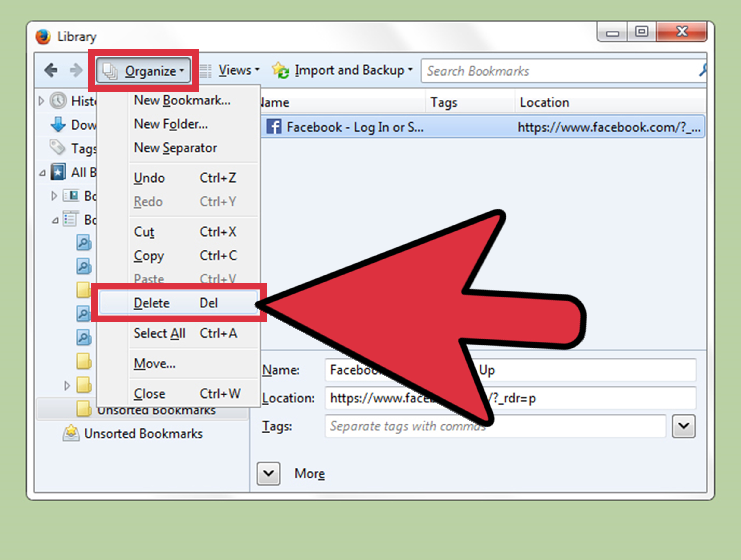Select Delete from the Organize menu
The height and width of the screenshot is (560, 741).
click(x=152, y=303)
